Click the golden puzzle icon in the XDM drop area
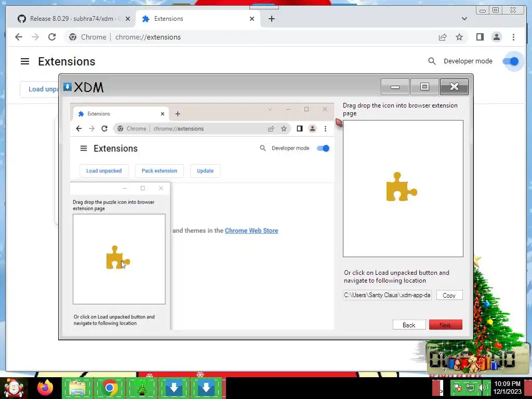The width and height of the screenshot is (532, 399). pyautogui.click(x=402, y=187)
